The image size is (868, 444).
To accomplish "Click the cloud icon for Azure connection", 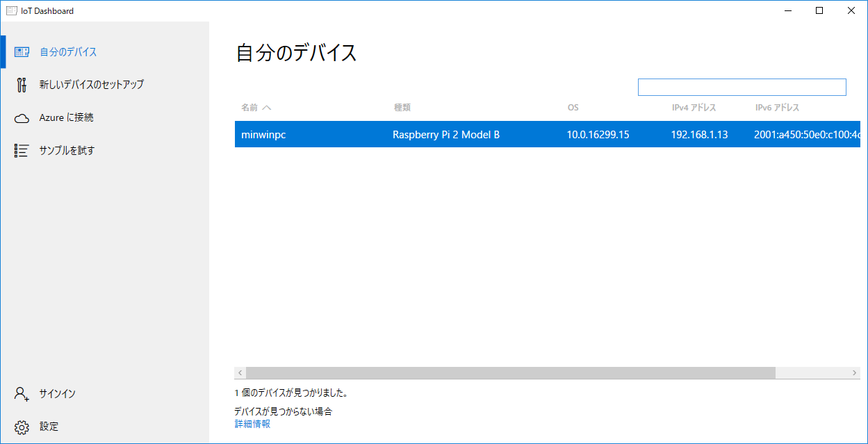I will pos(22,118).
